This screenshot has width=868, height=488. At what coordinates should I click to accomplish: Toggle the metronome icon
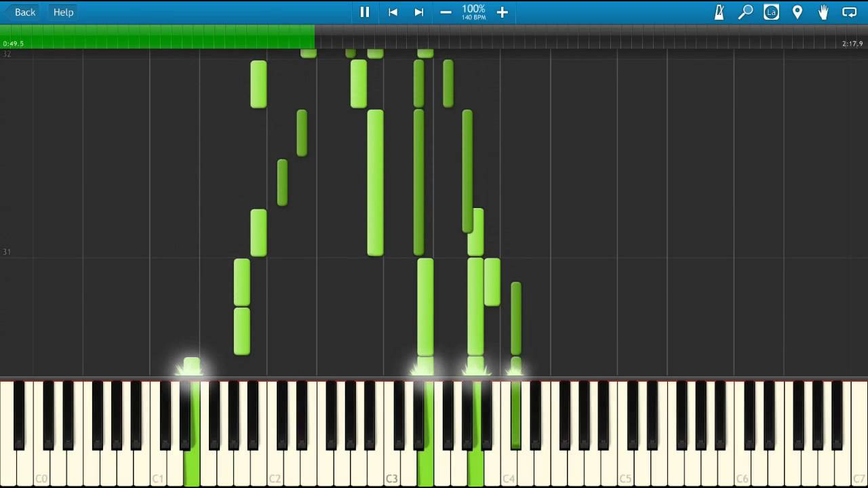[719, 12]
